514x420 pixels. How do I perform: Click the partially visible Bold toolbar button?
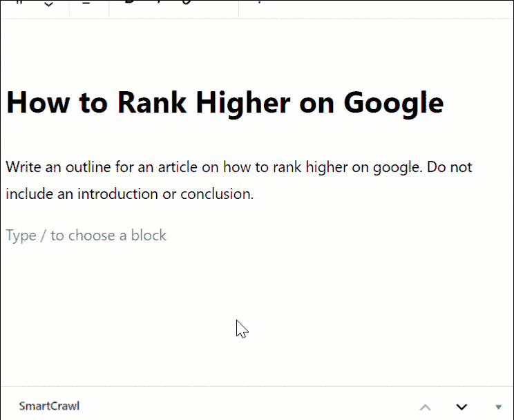point(130,1)
